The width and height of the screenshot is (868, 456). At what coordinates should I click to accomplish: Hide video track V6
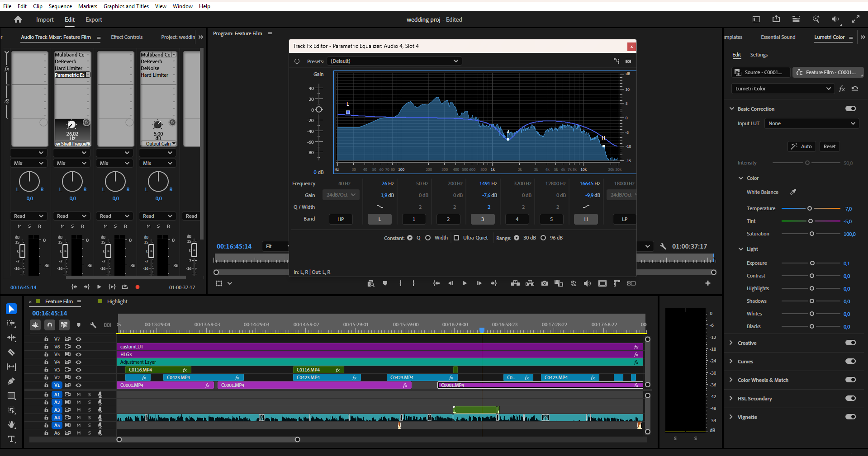click(78, 347)
